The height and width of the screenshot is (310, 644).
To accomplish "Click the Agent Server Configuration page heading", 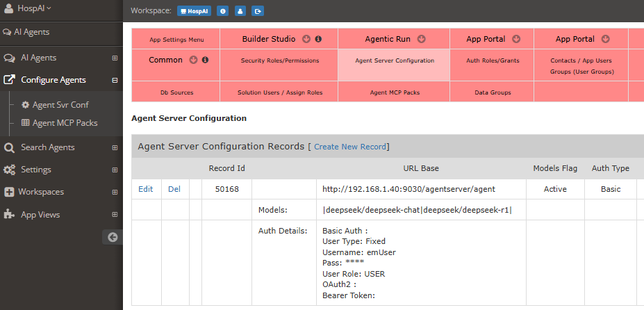I will click(189, 118).
